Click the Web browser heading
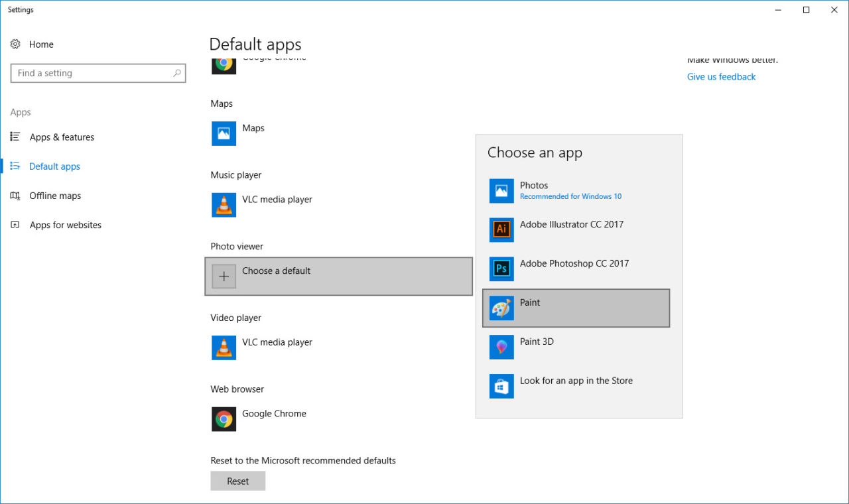Viewport: 849px width, 504px height. click(237, 389)
